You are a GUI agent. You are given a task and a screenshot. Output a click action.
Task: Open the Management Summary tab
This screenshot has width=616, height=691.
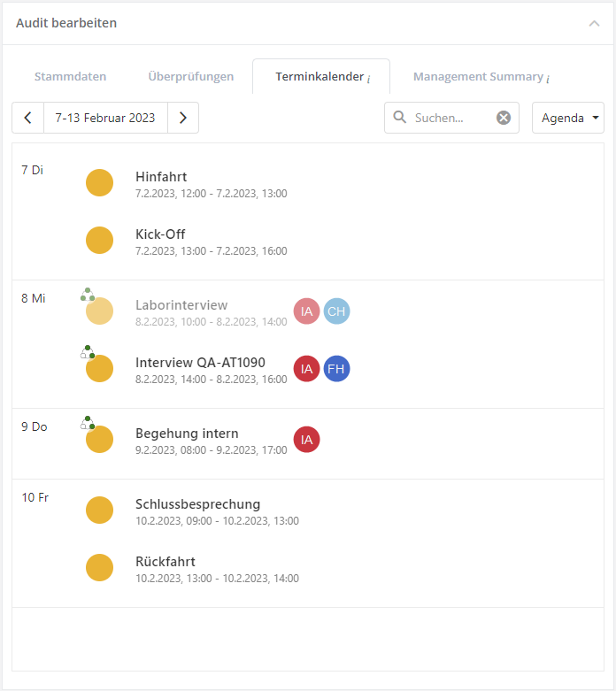pyautogui.click(x=481, y=77)
